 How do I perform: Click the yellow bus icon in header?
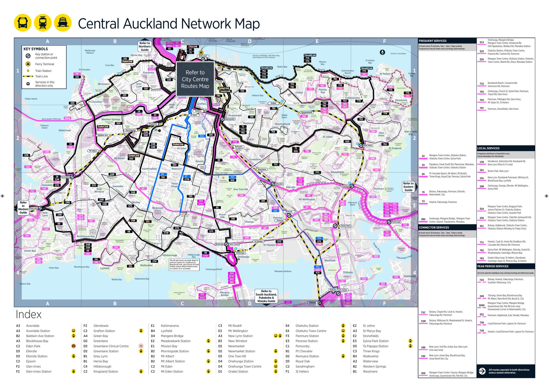click(x=23, y=23)
